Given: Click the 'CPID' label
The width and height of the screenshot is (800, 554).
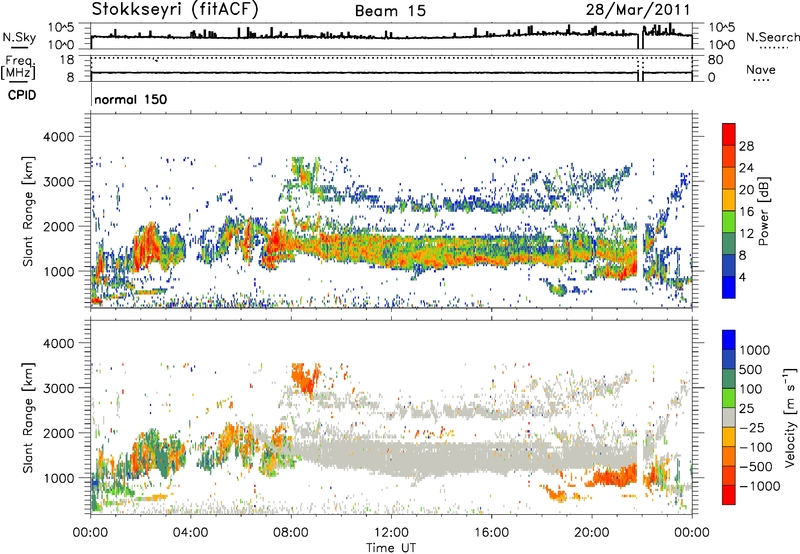Looking at the screenshot, I should (22, 95).
